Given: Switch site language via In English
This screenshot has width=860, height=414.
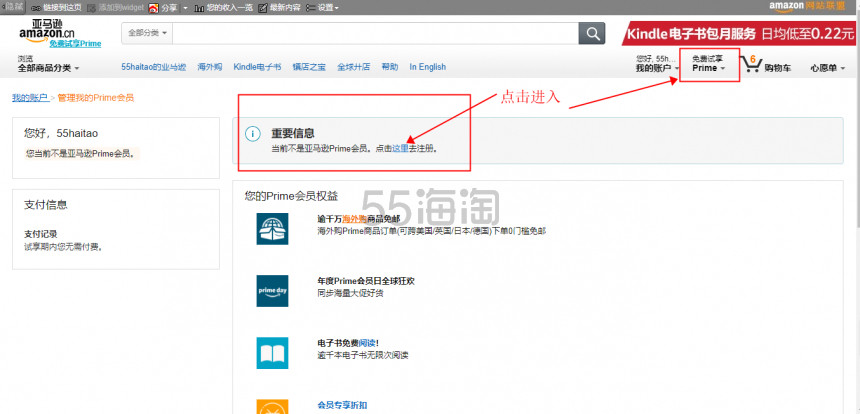Looking at the screenshot, I should (x=427, y=67).
